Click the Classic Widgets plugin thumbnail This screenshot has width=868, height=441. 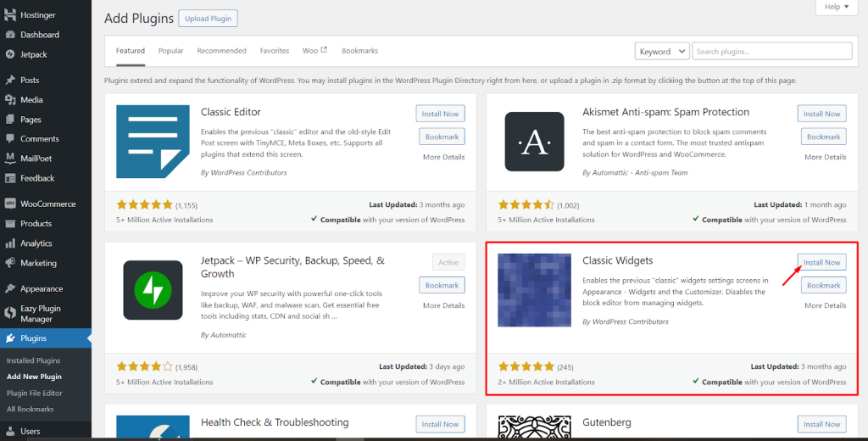pyautogui.click(x=534, y=290)
